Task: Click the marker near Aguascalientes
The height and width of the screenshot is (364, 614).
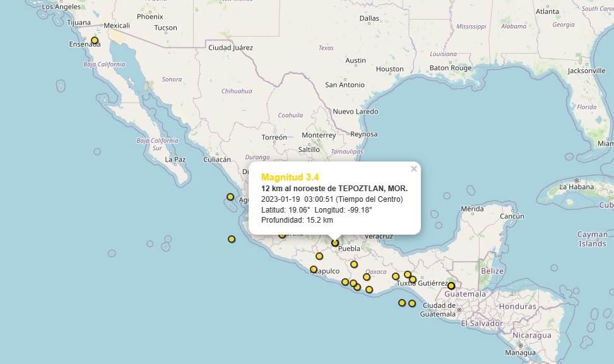Action: click(231, 197)
